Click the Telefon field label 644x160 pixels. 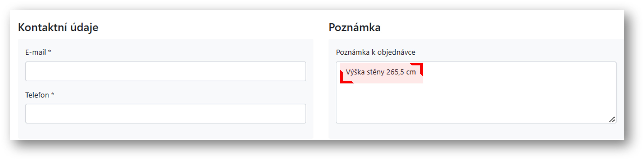[x=37, y=95]
